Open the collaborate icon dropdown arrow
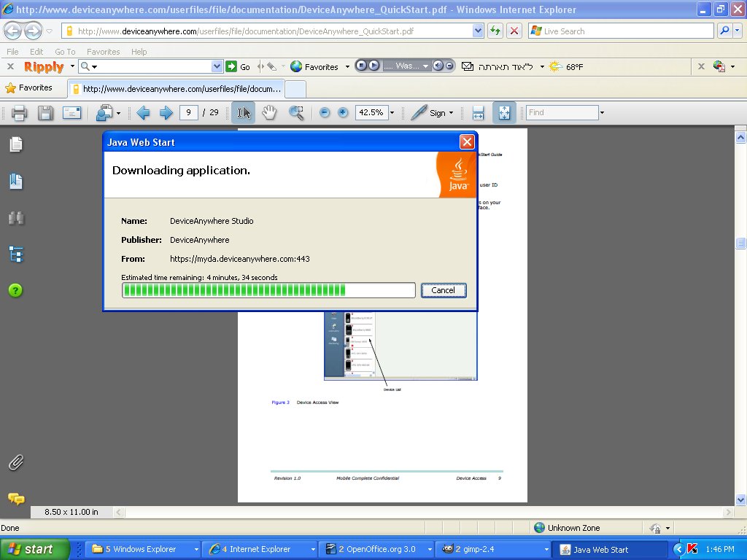Image resolution: width=747 pixels, height=560 pixels. (118, 113)
